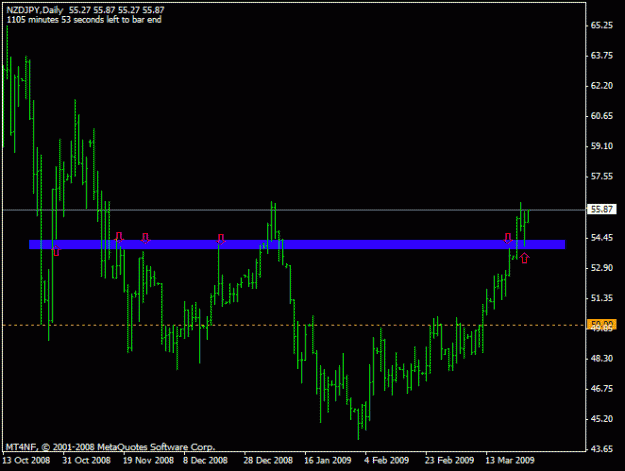
Task: Click the 65.25 price axis label
Action: (x=601, y=26)
